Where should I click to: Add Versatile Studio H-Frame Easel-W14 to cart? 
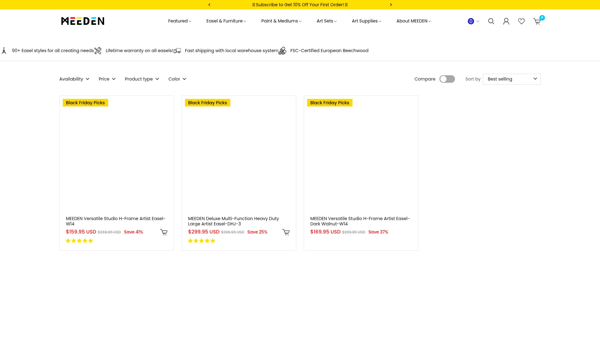click(x=164, y=232)
